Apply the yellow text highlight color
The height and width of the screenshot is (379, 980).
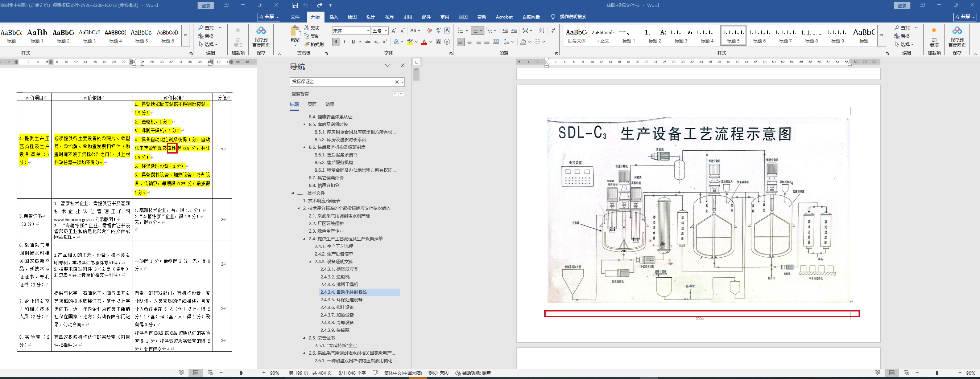pyautogui.click(x=410, y=42)
